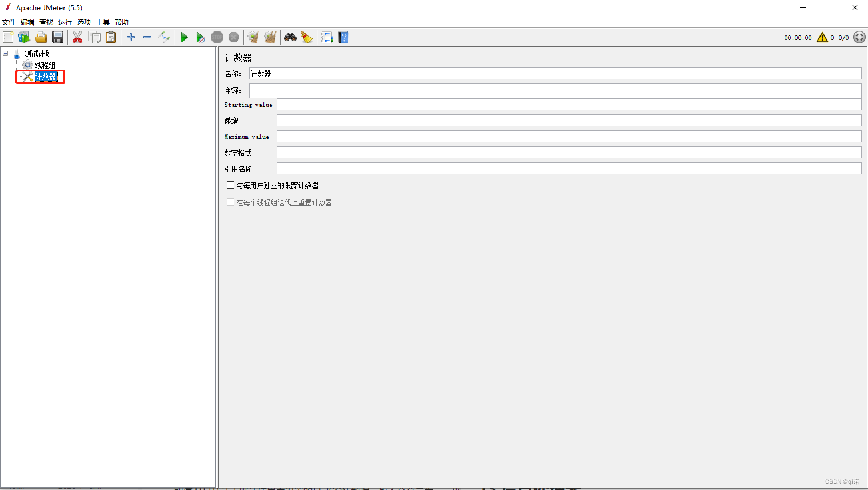This screenshot has height=490, width=868.
Task: Open Search with binoculars icon
Action: pyautogui.click(x=290, y=37)
